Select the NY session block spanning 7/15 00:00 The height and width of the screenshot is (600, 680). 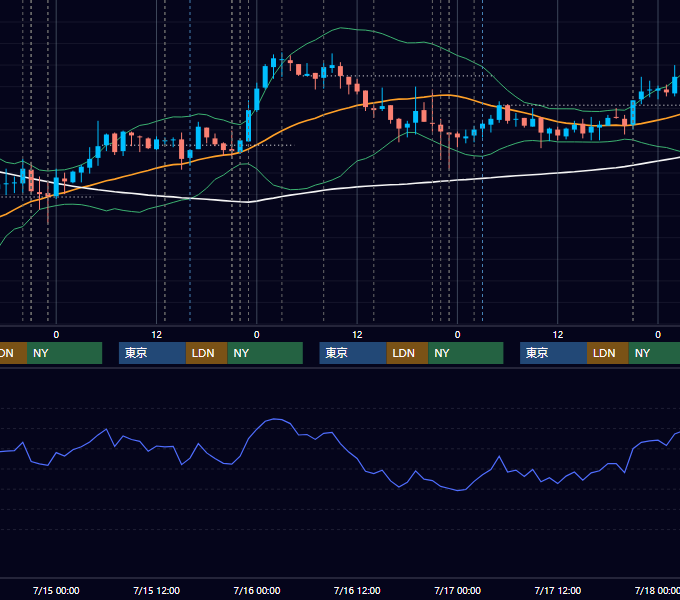[x=65, y=353]
